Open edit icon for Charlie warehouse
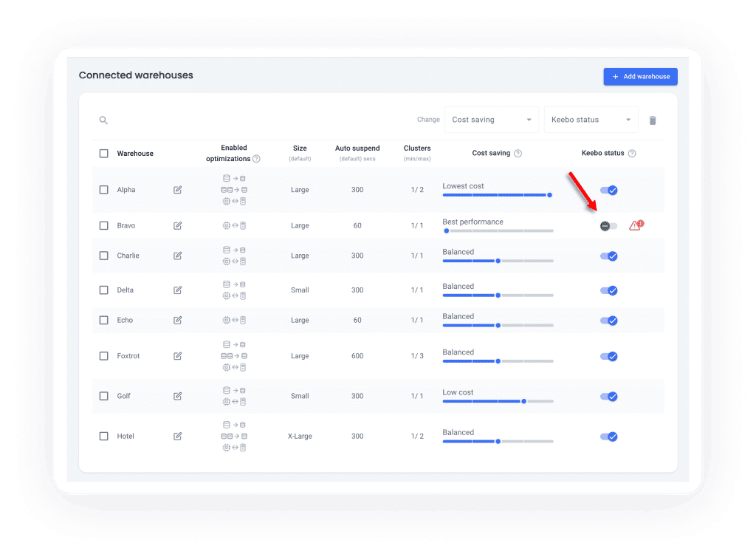This screenshot has height=557, width=756. (x=177, y=256)
